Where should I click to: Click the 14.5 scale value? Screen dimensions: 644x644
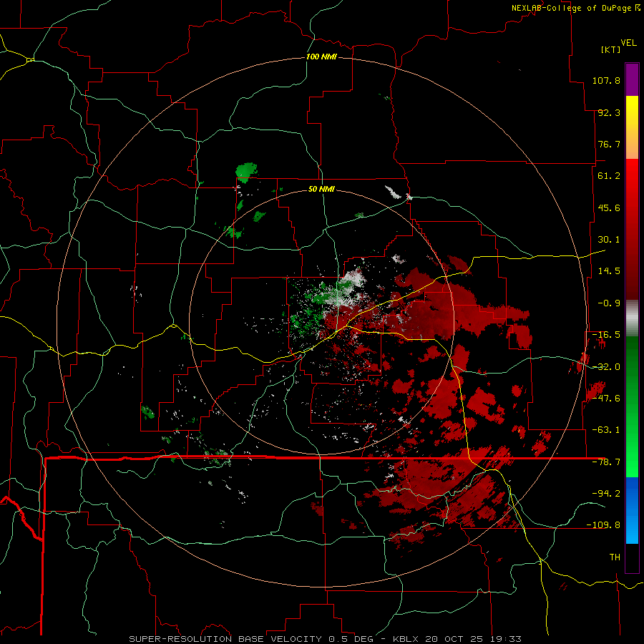coord(609,271)
